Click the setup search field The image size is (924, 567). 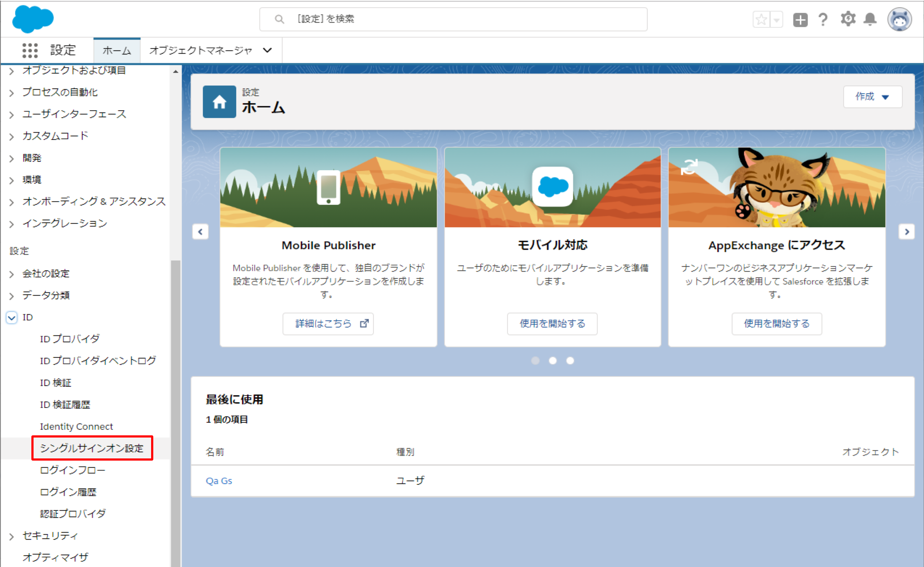453,19
